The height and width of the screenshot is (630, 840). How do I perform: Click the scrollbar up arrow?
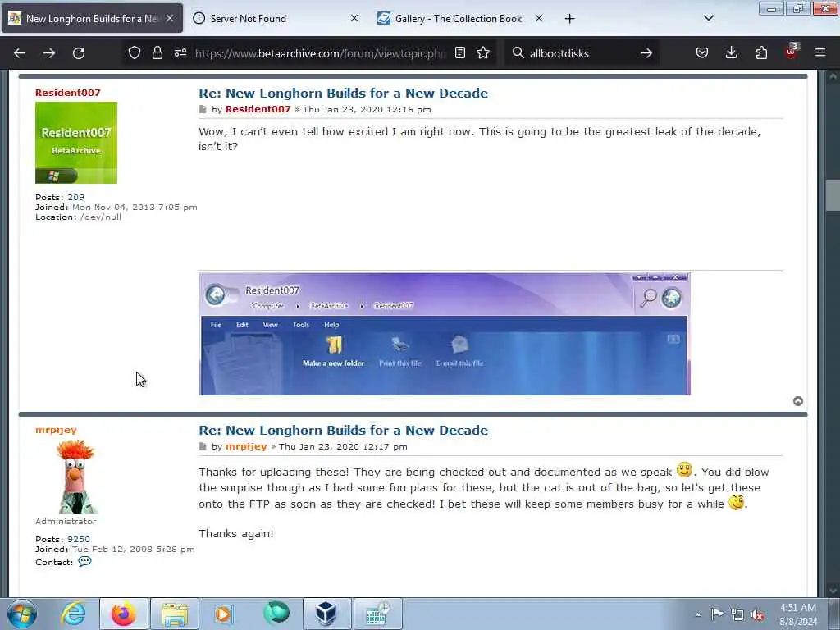point(833,76)
